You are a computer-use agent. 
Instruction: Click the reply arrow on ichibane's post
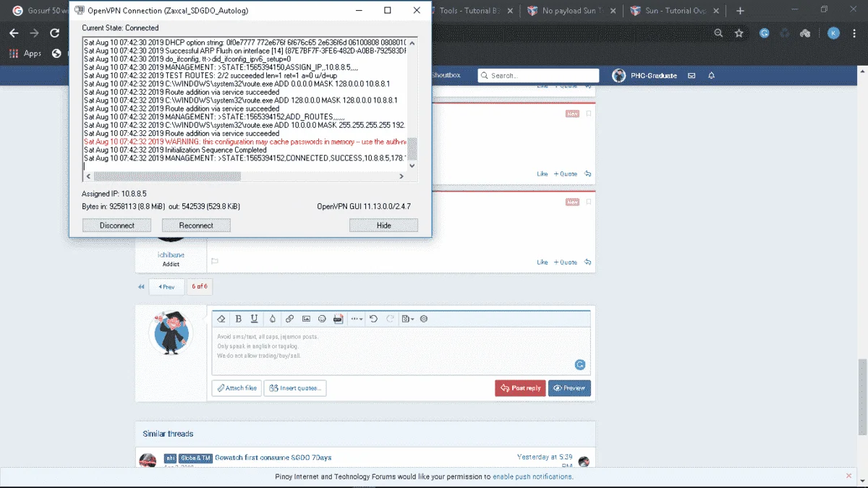click(588, 262)
